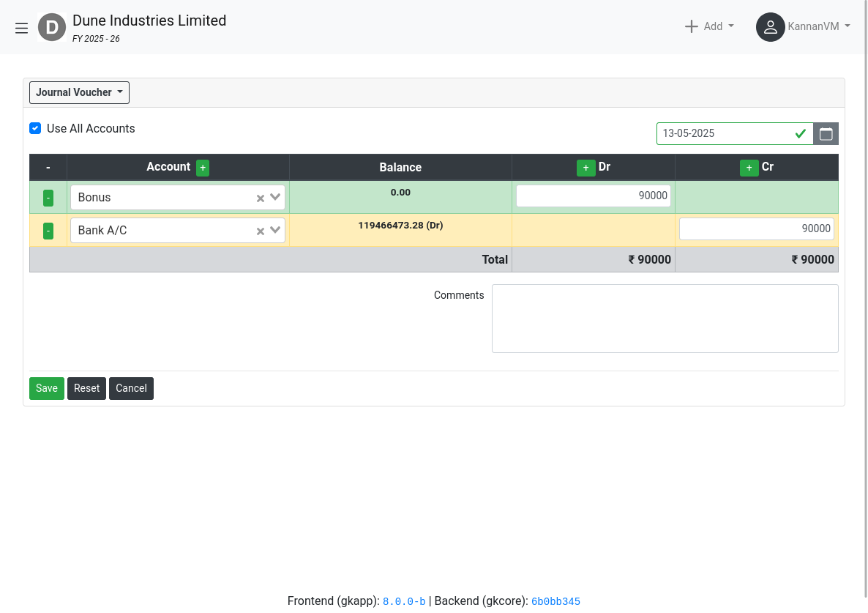Click the Bonus Dr amount field
The image size is (868, 613).
[x=594, y=196]
